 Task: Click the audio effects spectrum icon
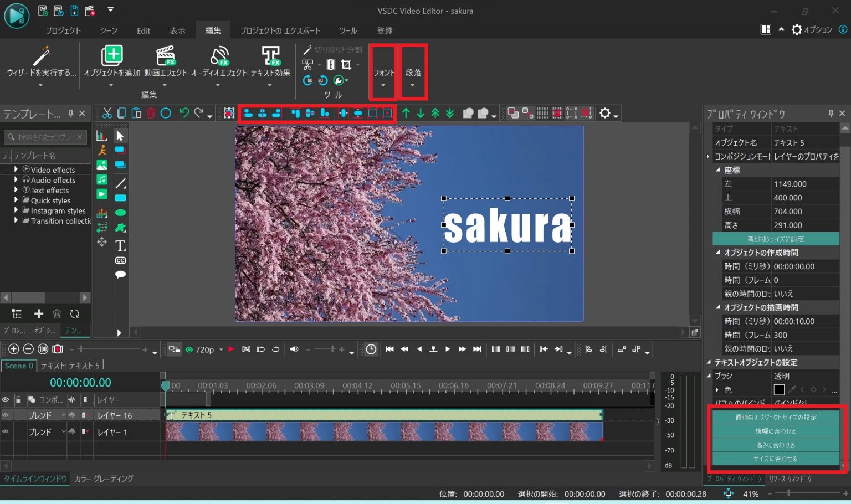click(x=101, y=213)
